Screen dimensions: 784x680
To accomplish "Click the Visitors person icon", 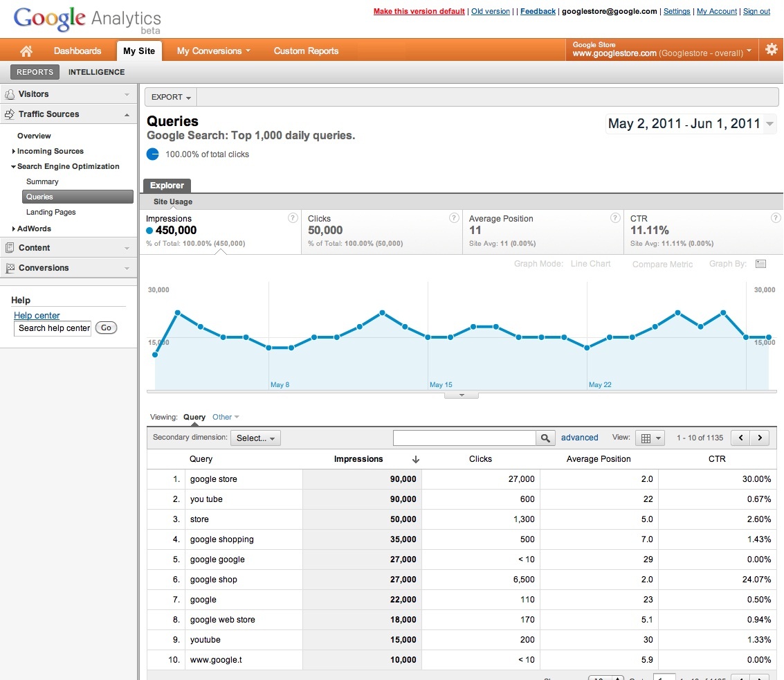I will click(x=10, y=94).
